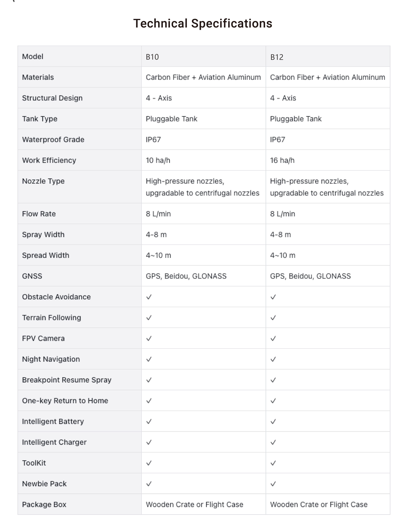Click the Technical Specifications heading

(203, 24)
